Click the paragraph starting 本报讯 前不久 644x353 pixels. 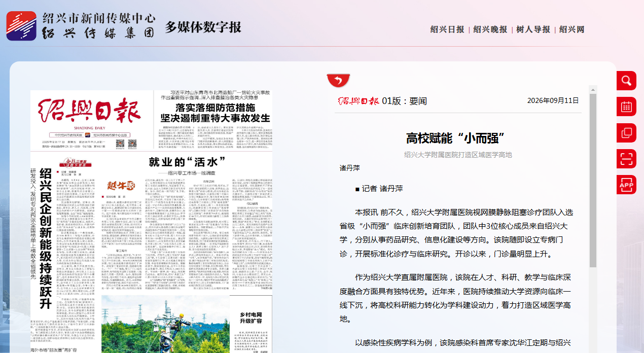[457, 232]
